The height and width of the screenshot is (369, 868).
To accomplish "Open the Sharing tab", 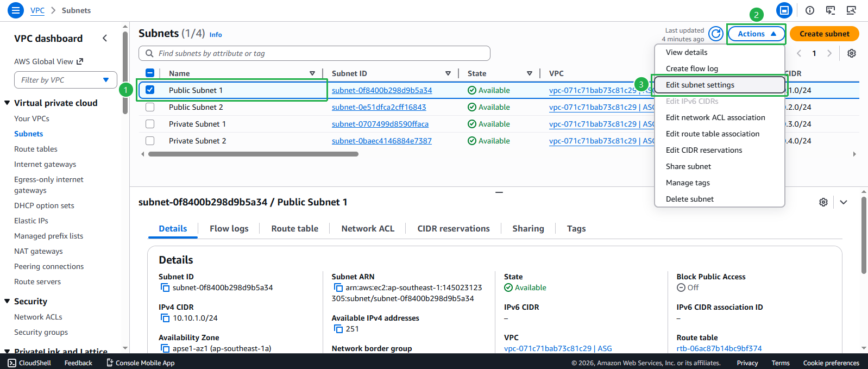I will click(x=528, y=229).
